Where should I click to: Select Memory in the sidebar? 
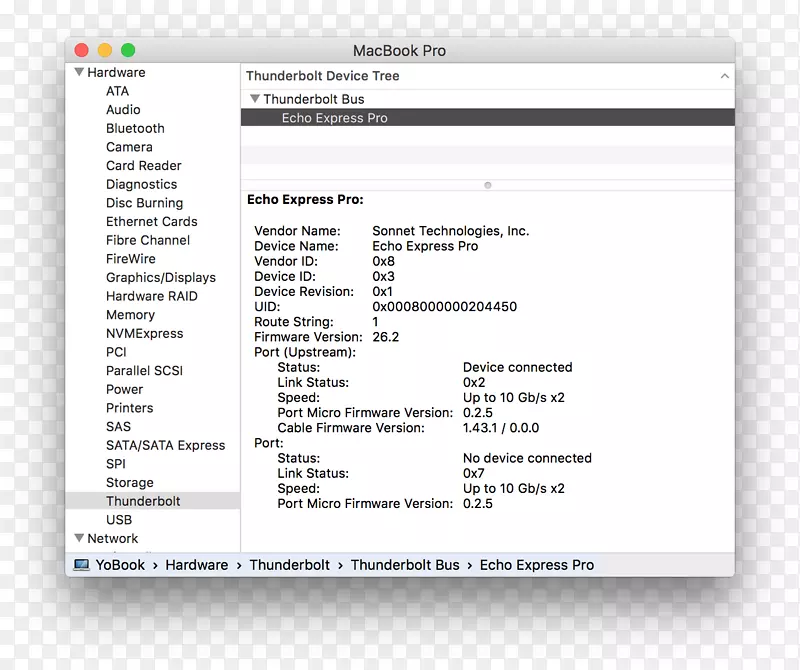130,314
